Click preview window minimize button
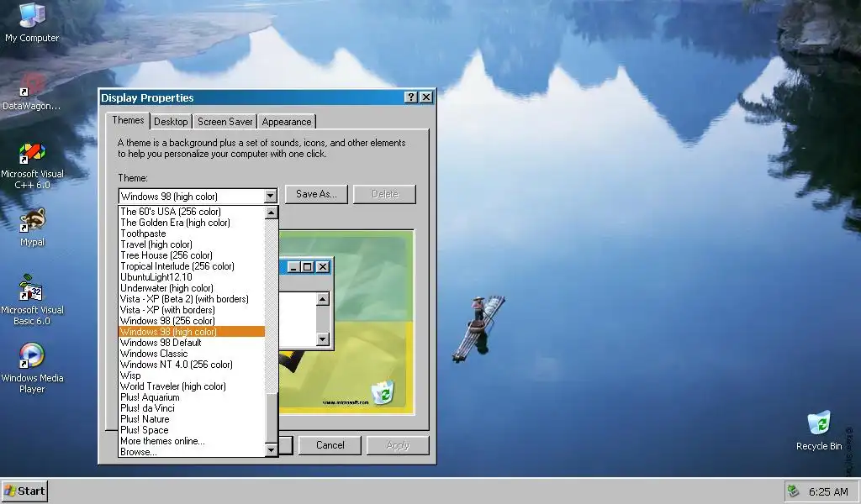Screen dimensions: 861x504 [293, 266]
